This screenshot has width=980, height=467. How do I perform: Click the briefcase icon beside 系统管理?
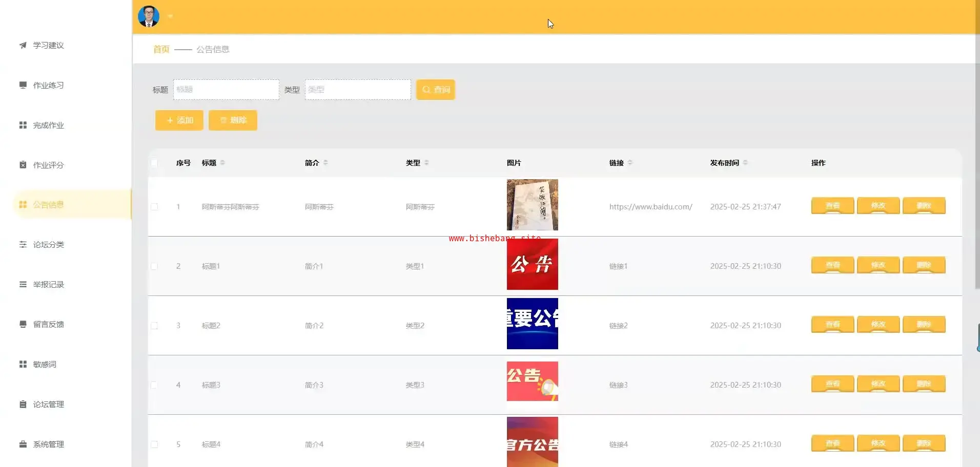[x=23, y=444]
